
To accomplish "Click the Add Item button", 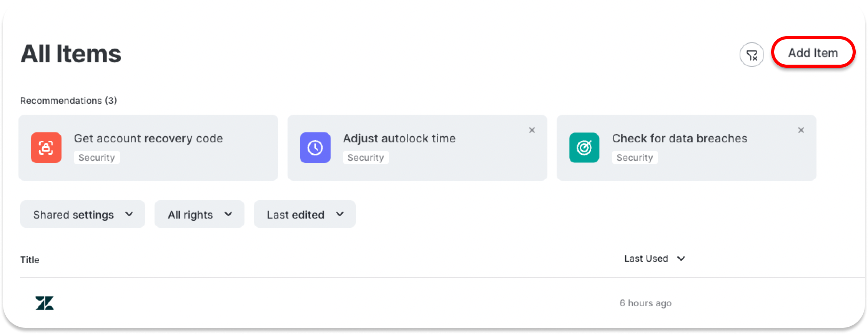I will pos(813,52).
